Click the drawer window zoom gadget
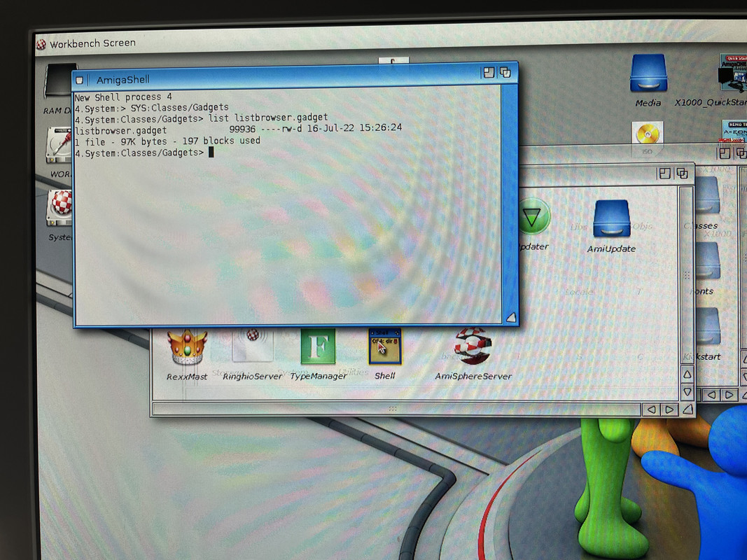This screenshot has height=560, width=747. pos(664,174)
